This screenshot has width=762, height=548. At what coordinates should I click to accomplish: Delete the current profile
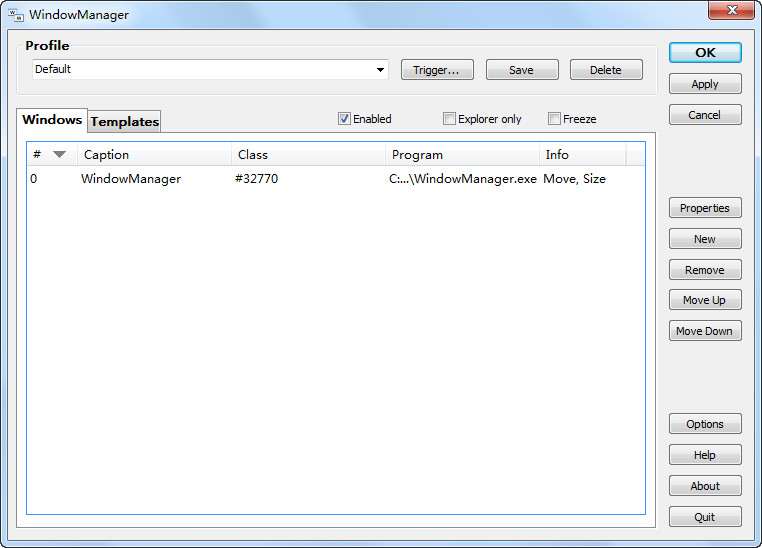tap(606, 70)
